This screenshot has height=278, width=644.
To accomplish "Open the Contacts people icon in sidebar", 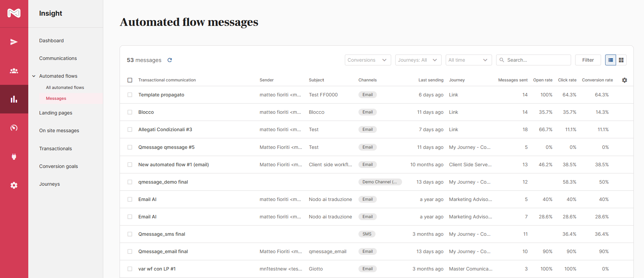I will click(x=14, y=71).
